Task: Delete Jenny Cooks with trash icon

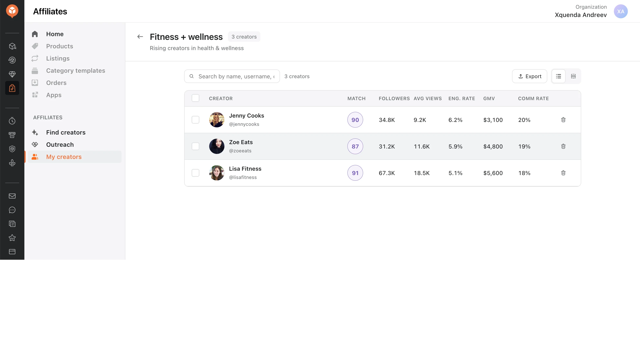Action: (x=563, y=120)
